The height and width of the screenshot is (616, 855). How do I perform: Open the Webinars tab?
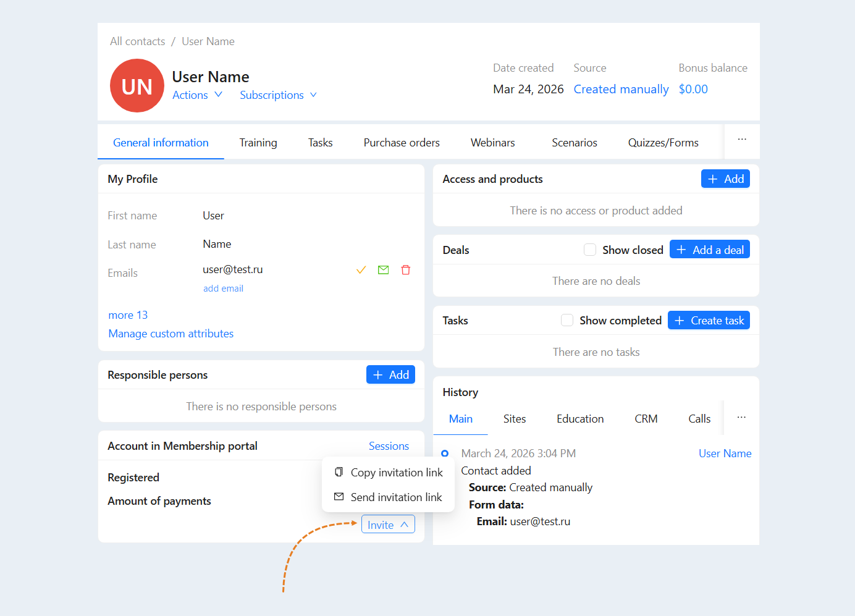(x=493, y=143)
